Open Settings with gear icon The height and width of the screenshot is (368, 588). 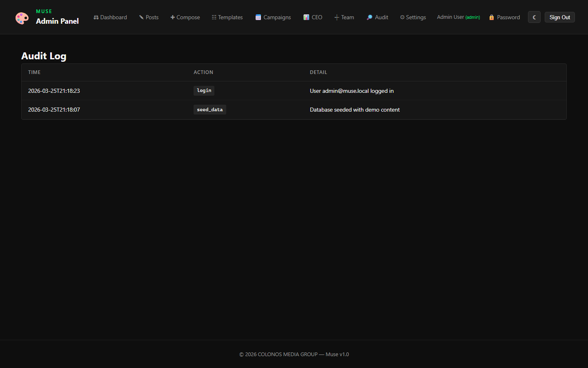click(413, 17)
